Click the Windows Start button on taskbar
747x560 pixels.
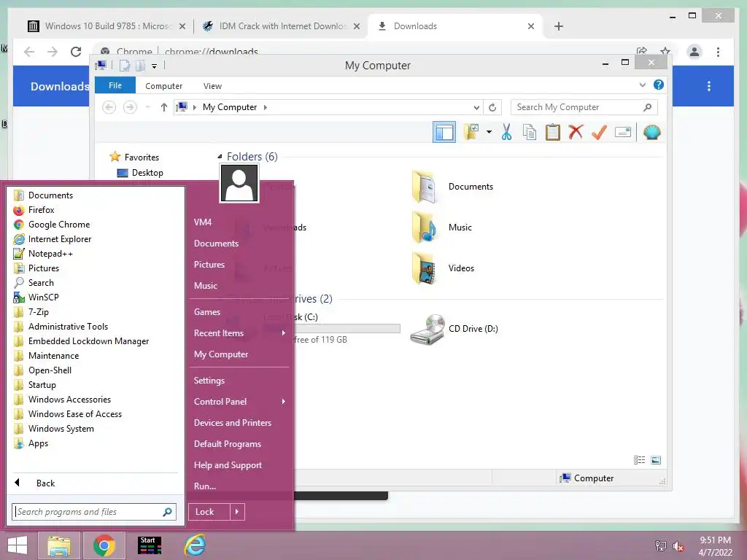[x=18, y=545]
